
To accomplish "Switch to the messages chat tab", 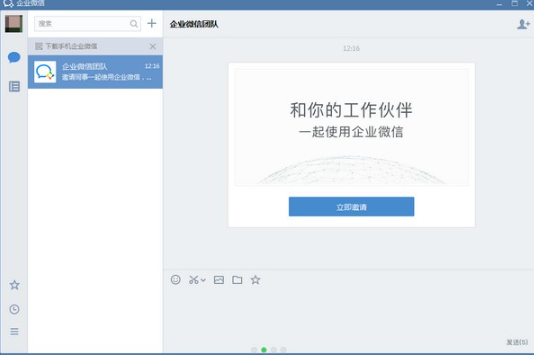I will [x=14, y=57].
